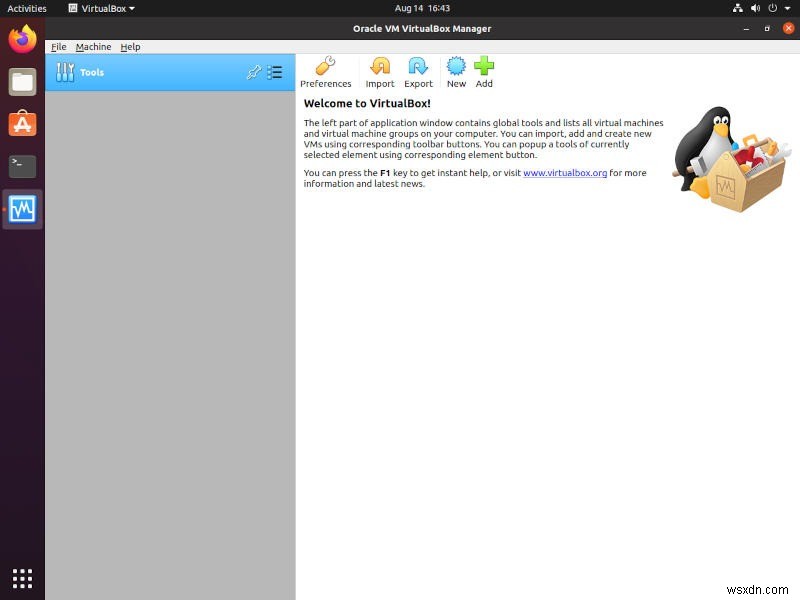Create a New virtual machine via toolbar icon
Screen dimensions: 800x600
pyautogui.click(x=456, y=70)
